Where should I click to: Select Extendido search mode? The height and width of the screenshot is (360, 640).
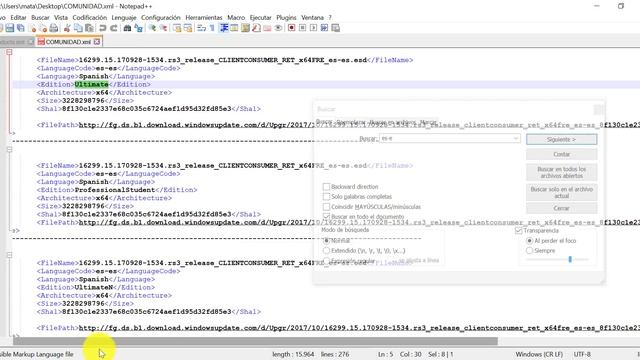click(x=326, y=251)
